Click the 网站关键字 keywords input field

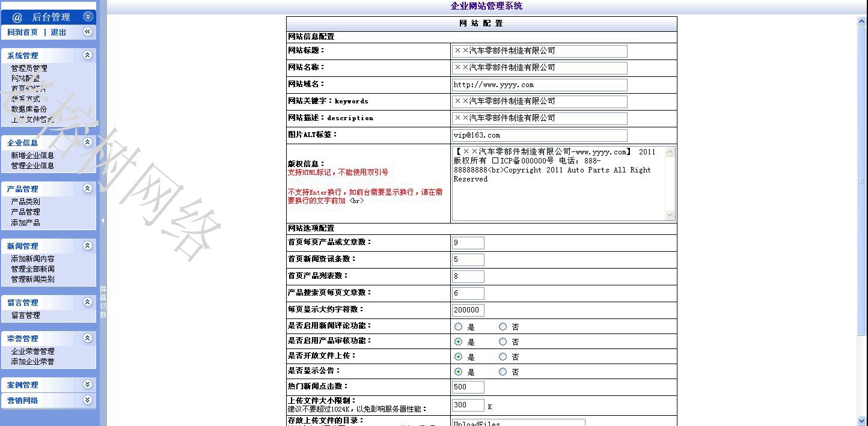click(540, 102)
